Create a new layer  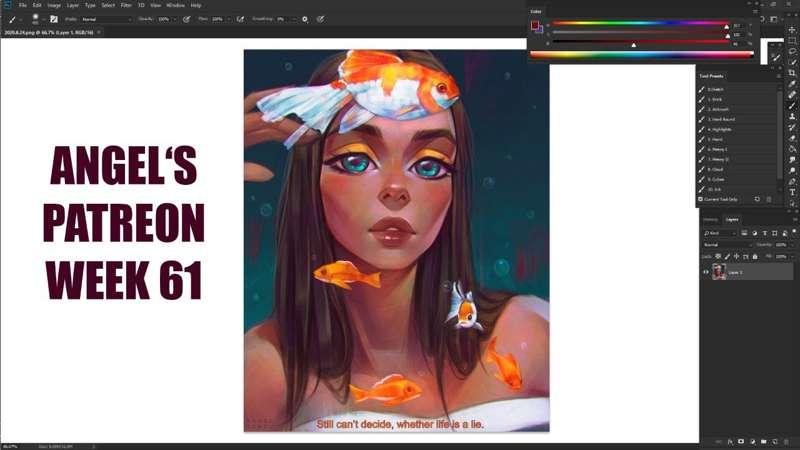pos(774,441)
